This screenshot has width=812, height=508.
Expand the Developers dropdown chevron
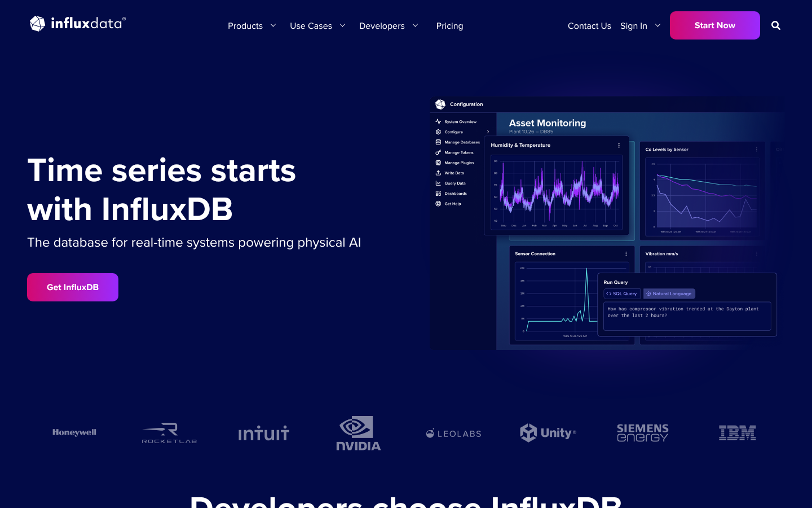pos(416,25)
